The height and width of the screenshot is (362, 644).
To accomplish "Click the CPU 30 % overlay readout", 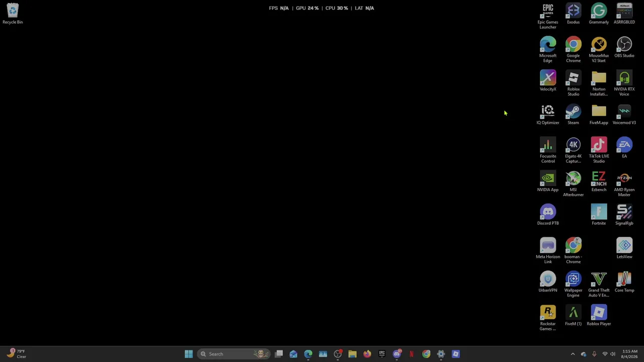I will pos(337,8).
